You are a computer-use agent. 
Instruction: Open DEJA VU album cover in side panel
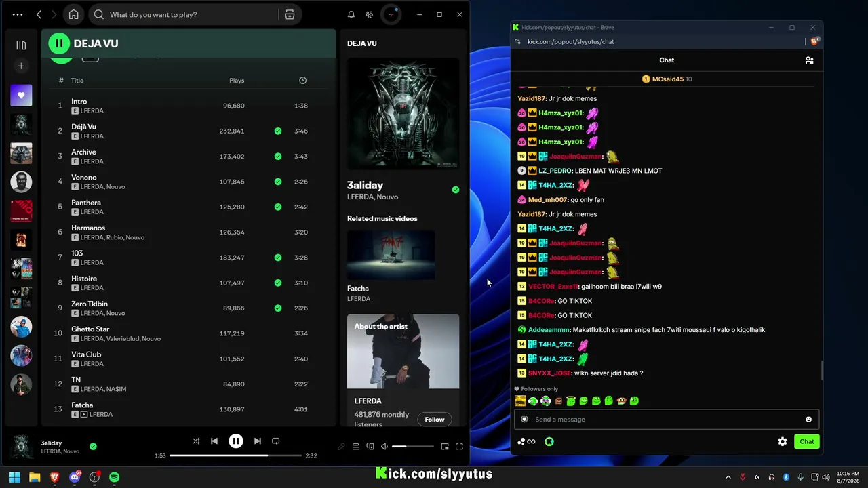point(403,113)
